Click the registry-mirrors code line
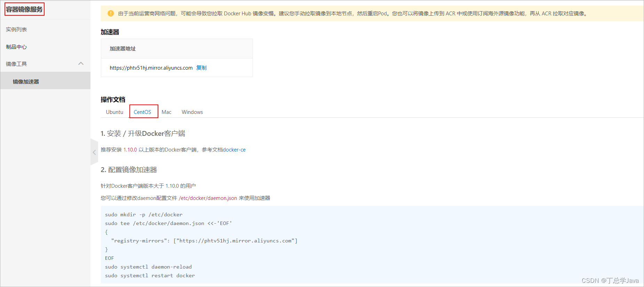644x287 pixels. [204, 241]
